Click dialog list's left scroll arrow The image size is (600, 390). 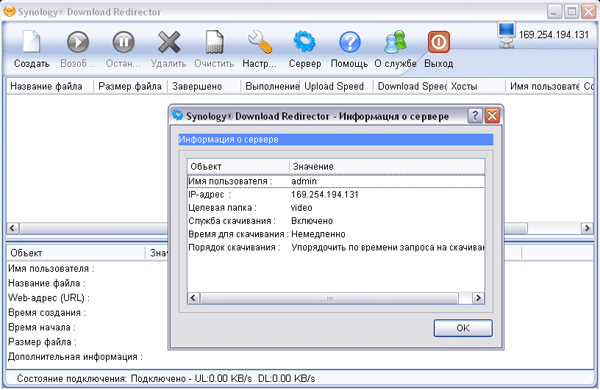[194, 298]
